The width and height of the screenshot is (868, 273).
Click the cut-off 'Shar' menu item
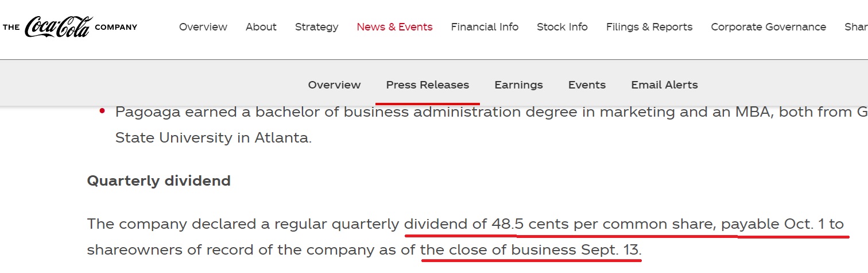point(856,27)
